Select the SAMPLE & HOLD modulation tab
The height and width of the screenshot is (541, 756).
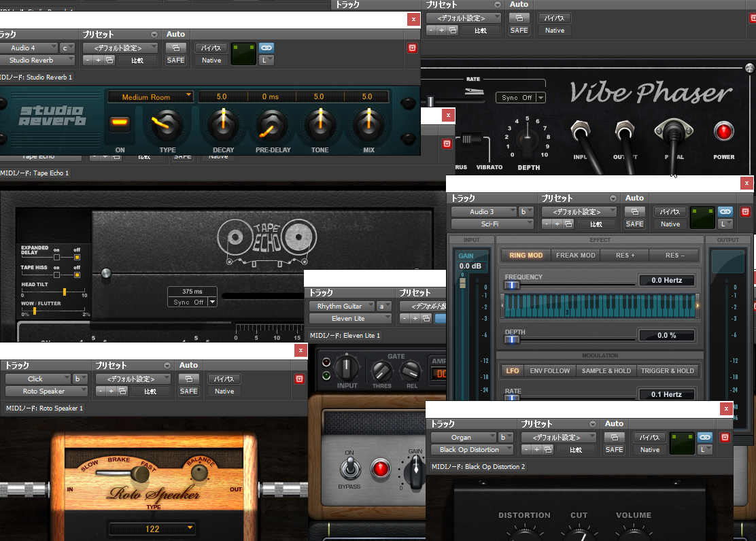pyautogui.click(x=606, y=371)
